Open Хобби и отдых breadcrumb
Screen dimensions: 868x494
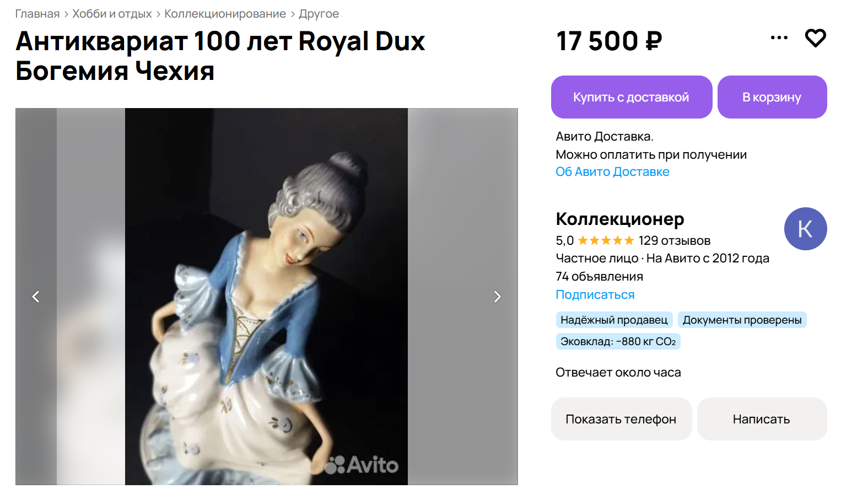(x=112, y=14)
